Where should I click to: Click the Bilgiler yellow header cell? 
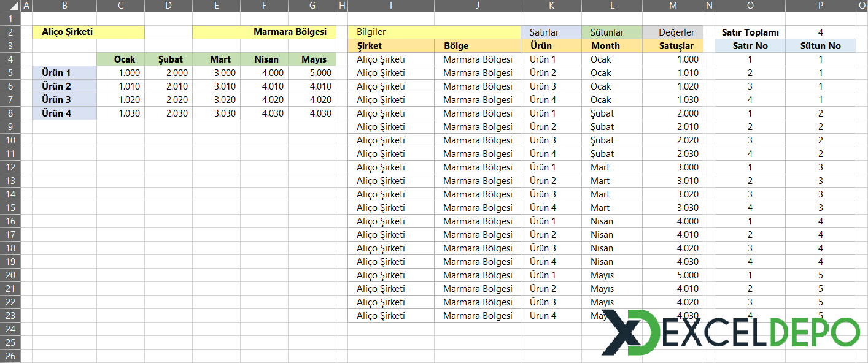pos(434,32)
